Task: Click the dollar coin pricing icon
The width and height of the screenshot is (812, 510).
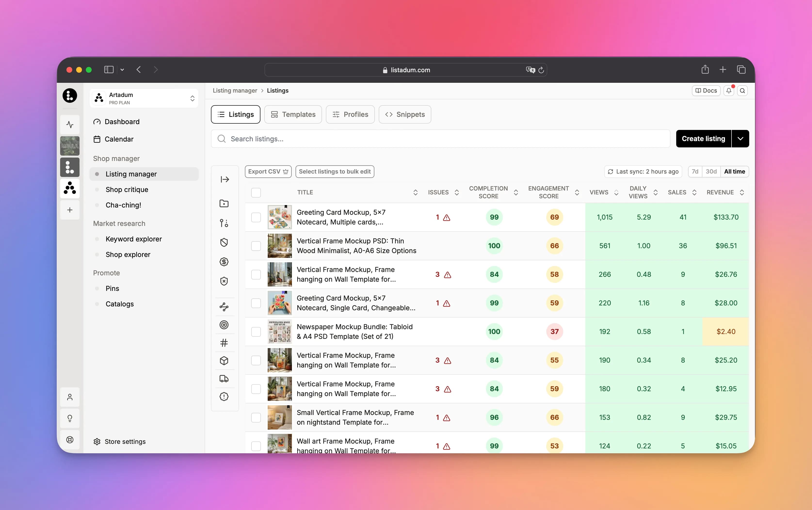Action: [x=224, y=262]
